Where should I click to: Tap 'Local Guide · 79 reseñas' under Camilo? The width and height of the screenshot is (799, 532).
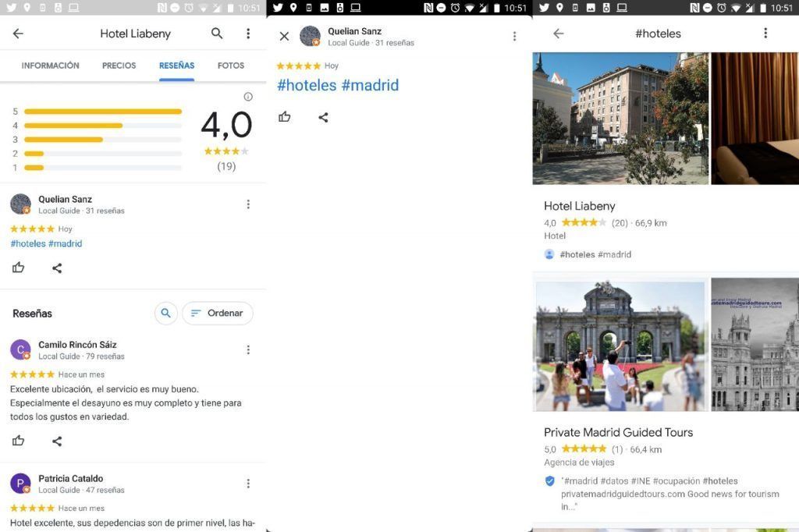coord(81,356)
